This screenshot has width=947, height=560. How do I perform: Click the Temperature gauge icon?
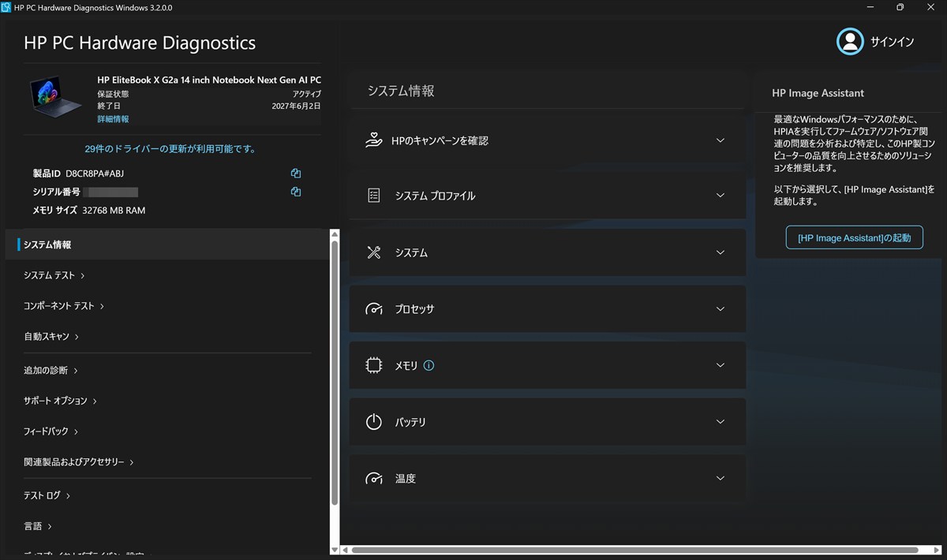[x=374, y=479]
